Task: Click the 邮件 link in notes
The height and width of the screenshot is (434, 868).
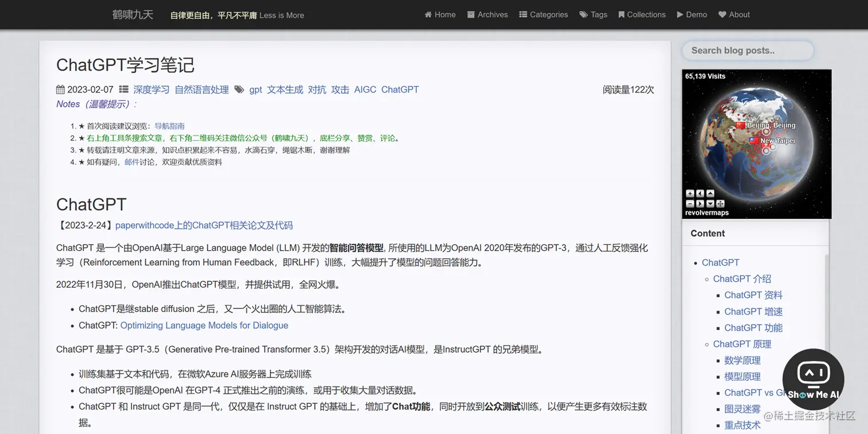Action: pos(132,162)
